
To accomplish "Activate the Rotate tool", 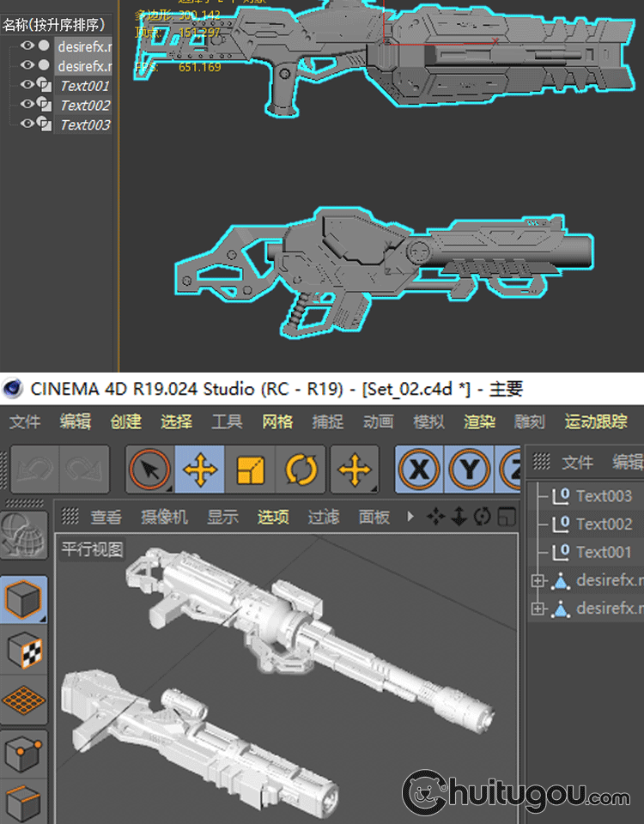I will [x=301, y=470].
